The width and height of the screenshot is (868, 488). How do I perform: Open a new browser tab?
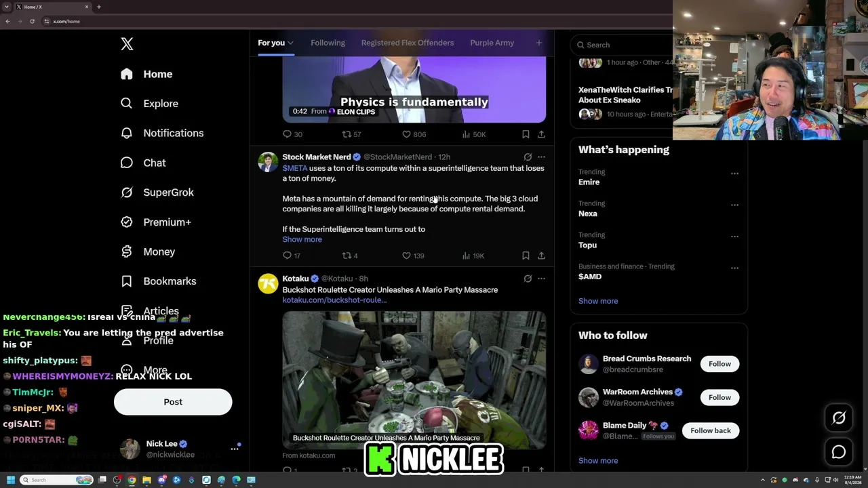point(99,7)
